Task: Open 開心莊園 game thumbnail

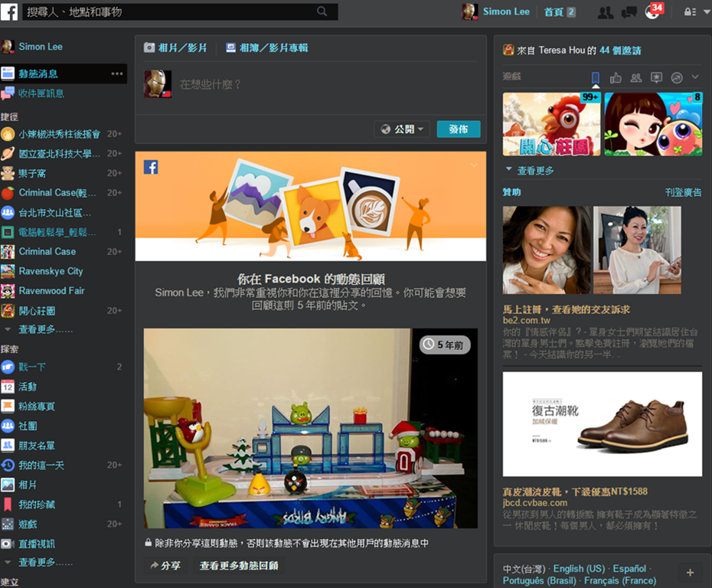Action: [552, 124]
